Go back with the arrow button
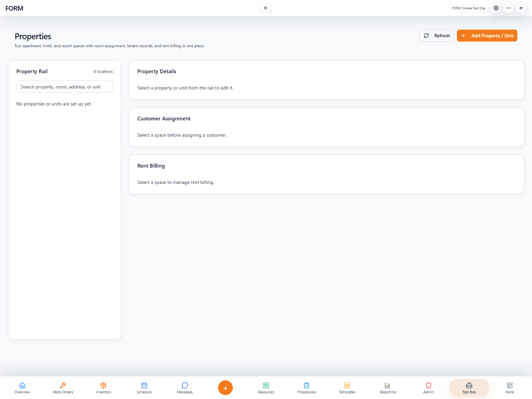The width and height of the screenshot is (532, 399). coord(266,8)
